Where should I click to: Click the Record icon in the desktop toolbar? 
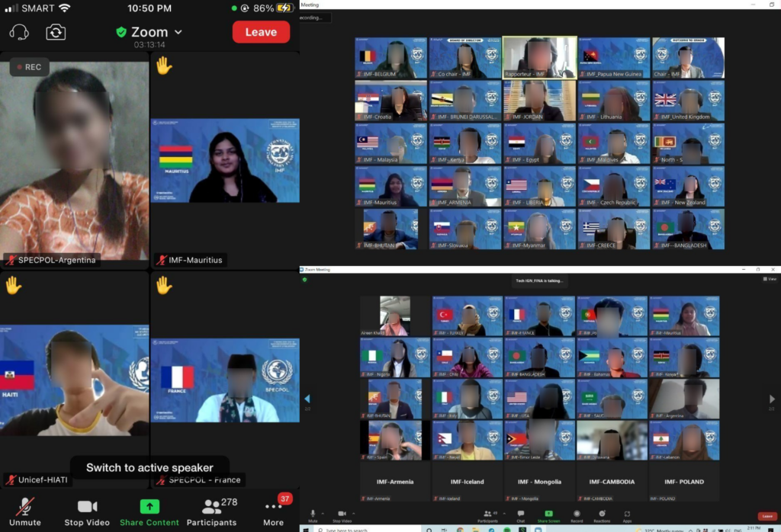pos(577,515)
